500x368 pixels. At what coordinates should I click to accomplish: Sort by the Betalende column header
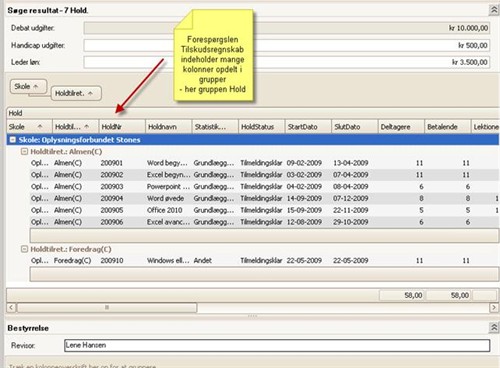(x=448, y=127)
